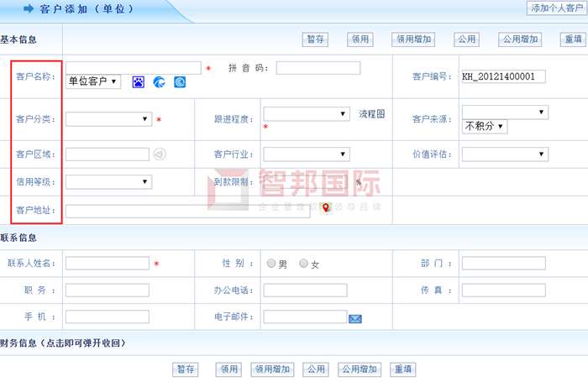The width and height of the screenshot is (588, 382).
Task: Focus the 拼音码 input field
Action: [318, 68]
